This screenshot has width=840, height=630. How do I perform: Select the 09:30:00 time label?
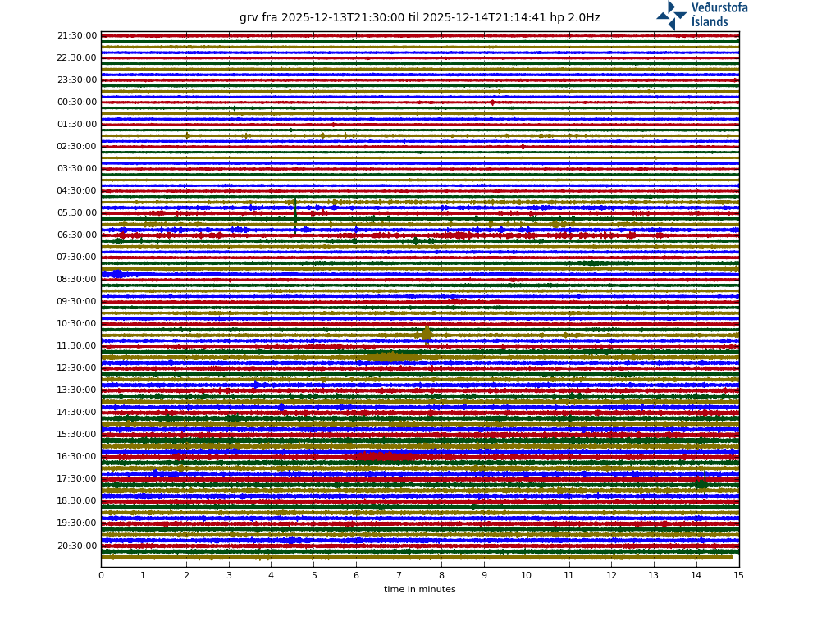[x=77, y=302]
